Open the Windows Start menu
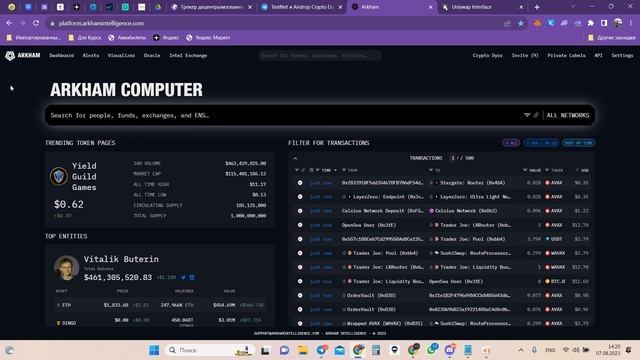Screen dimensions: 640x360 click(x=154, y=350)
